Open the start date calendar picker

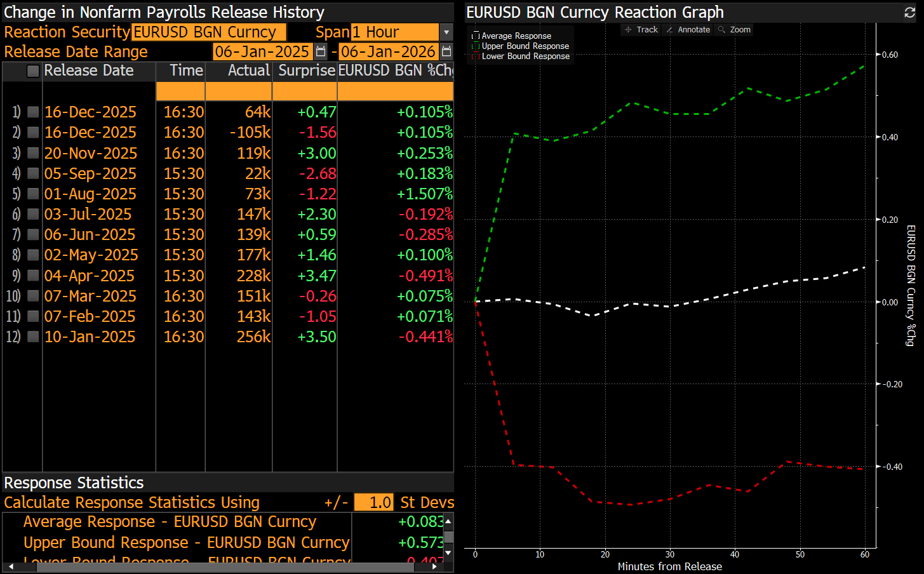click(321, 51)
